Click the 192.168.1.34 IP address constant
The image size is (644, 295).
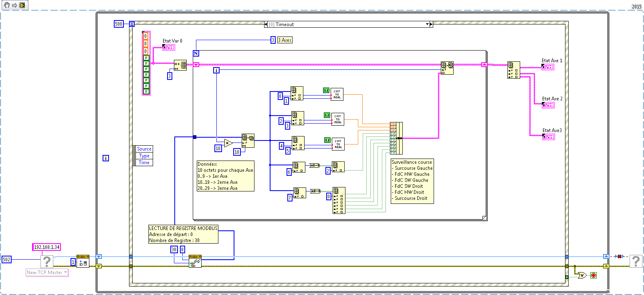(46, 247)
